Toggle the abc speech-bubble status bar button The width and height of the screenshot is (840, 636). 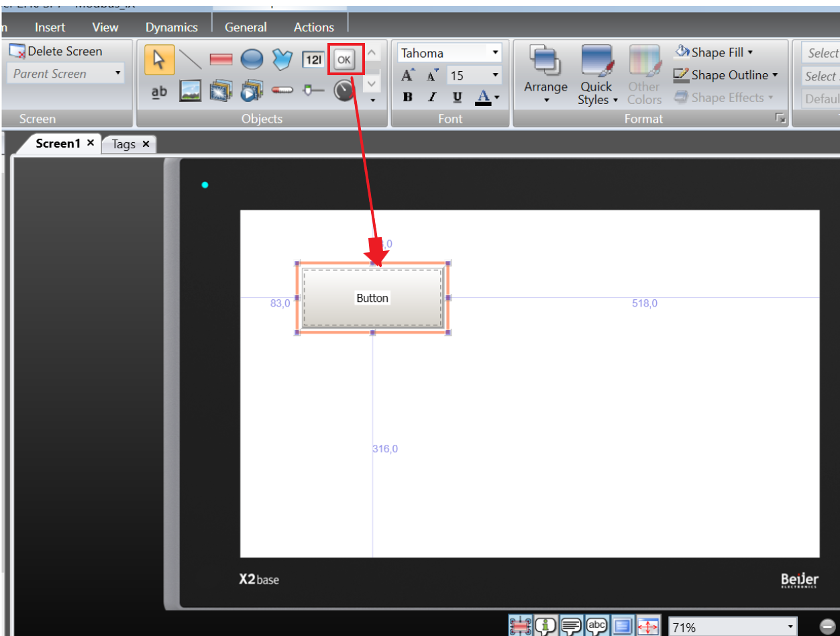pyautogui.click(x=596, y=626)
